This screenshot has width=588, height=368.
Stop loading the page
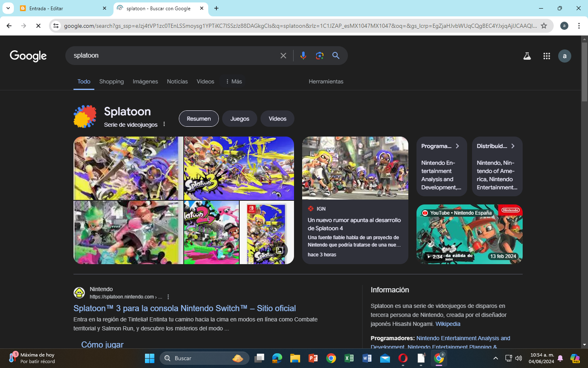tap(38, 26)
